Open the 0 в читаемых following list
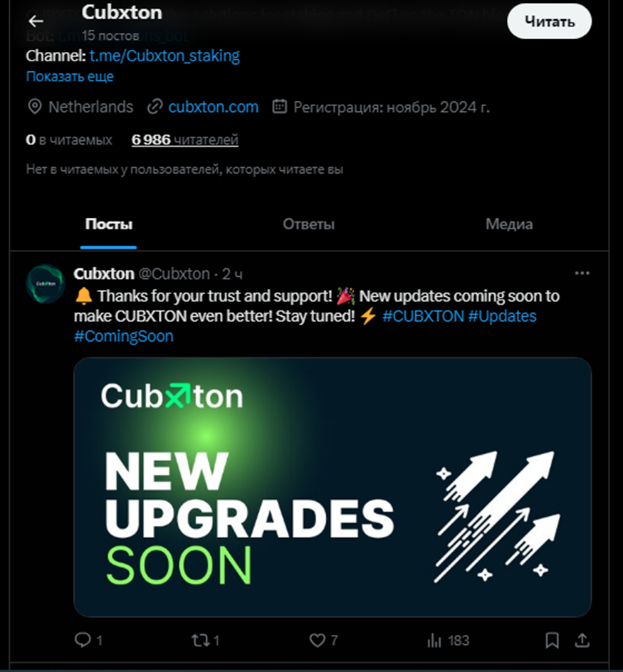The image size is (623, 672). (x=69, y=140)
